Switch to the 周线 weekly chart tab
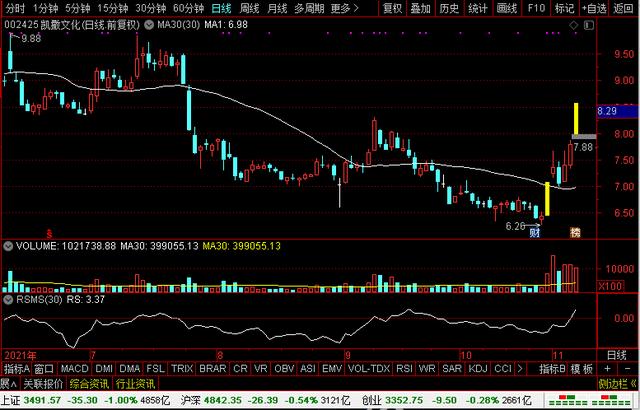Screen dimensions: 640x410 click(x=247, y=8)
